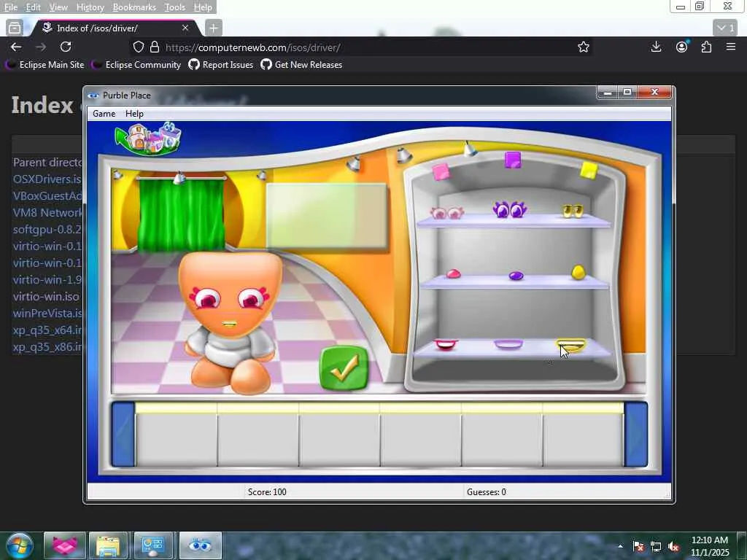Open the taskbar clock showing 12:10 AM
Image resolution: width=747 pixels, height=560 pixels.
(x=710, y=546)
